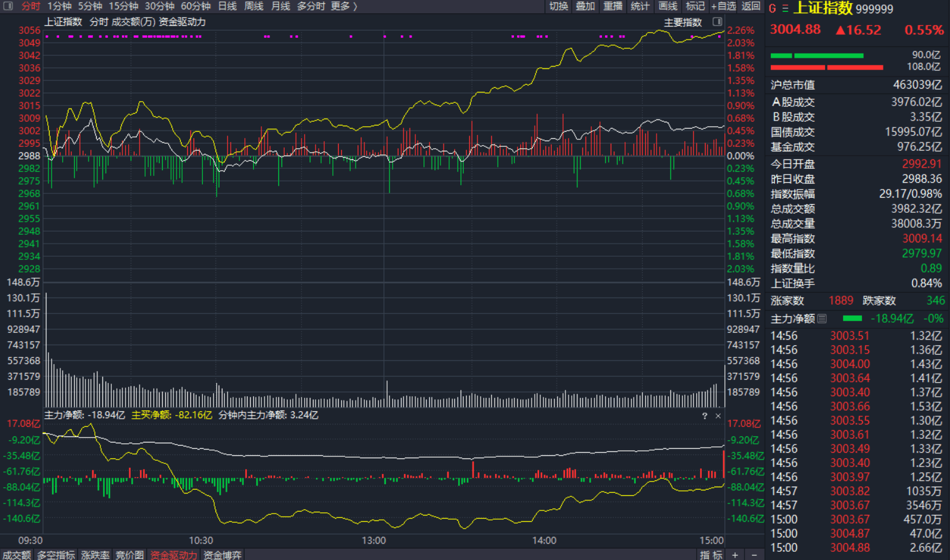Screen dimensions: 950x560
Task: Click the red sell-volume bar 108.0亿
Action: point(827,67)
